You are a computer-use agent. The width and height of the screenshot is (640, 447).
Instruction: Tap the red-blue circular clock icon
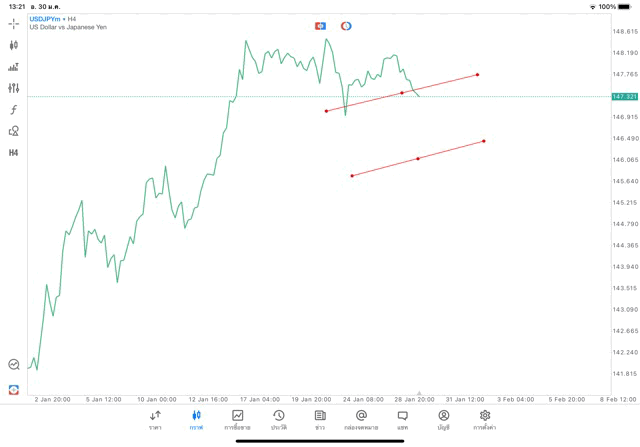pos(346,26)
